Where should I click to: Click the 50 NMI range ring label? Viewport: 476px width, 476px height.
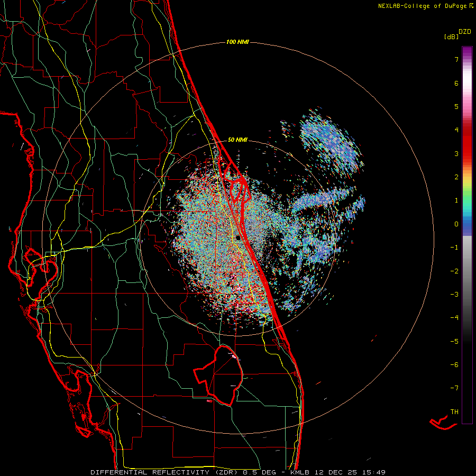point(237,140)
